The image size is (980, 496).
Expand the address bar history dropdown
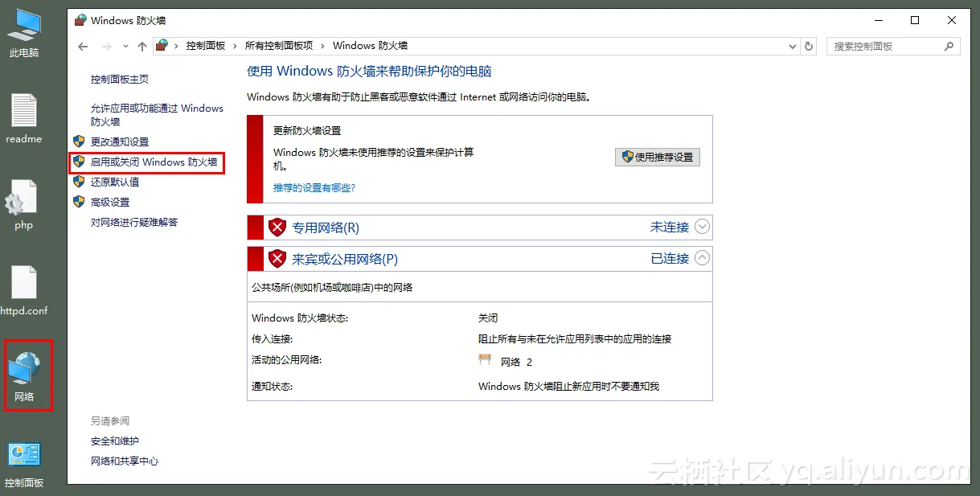tap(793, 47)
